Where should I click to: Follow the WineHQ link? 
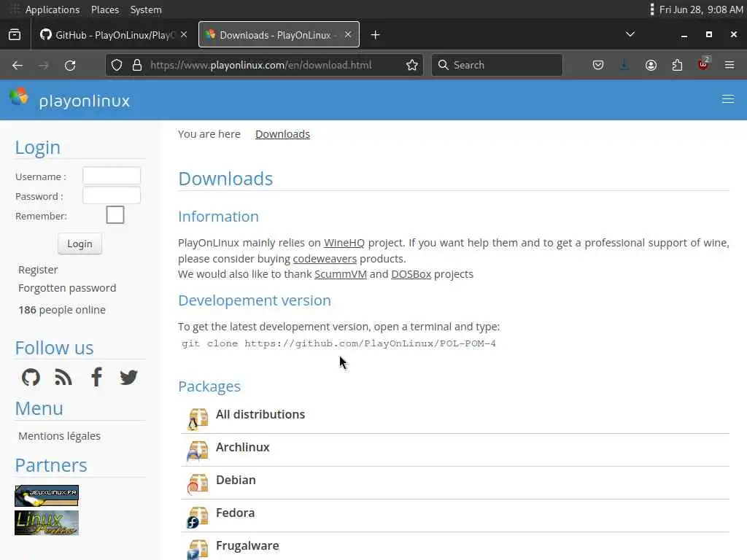[344, 243]
